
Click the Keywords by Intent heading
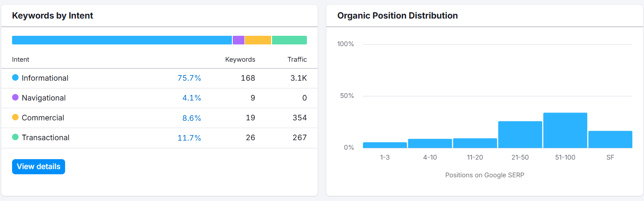tap(53, 16)
